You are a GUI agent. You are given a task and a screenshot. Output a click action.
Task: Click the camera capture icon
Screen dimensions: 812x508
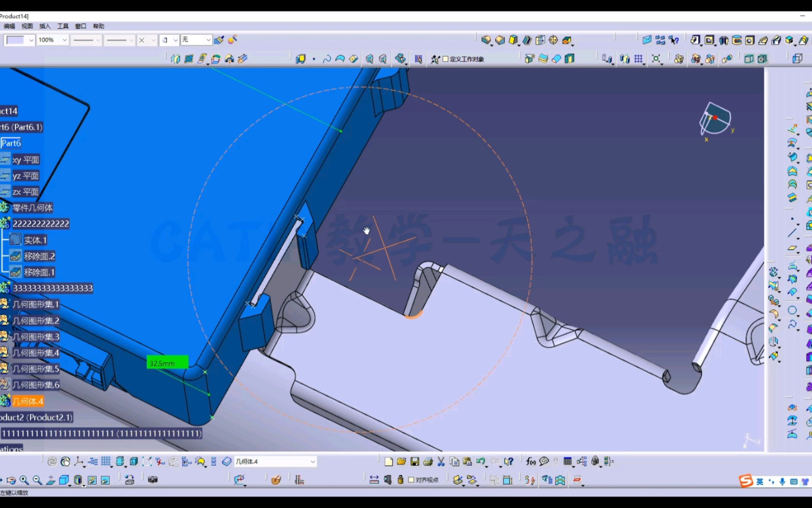tap(153, 480)
